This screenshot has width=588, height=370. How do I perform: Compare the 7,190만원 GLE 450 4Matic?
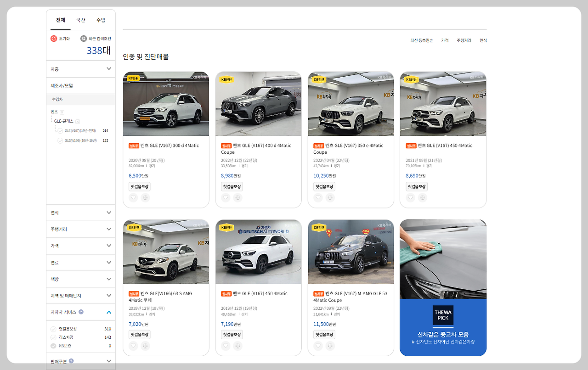click(x=237, y=346)
